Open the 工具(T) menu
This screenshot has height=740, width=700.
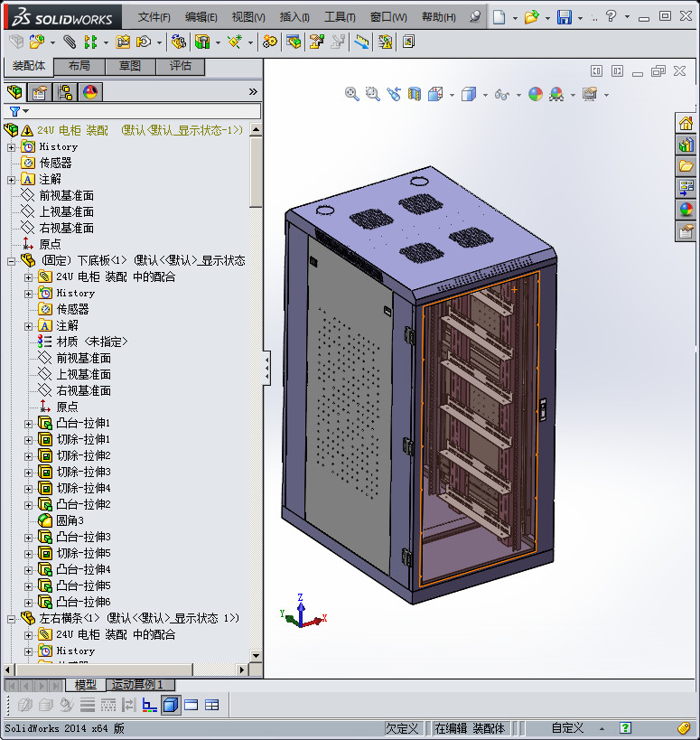(341, 17)
